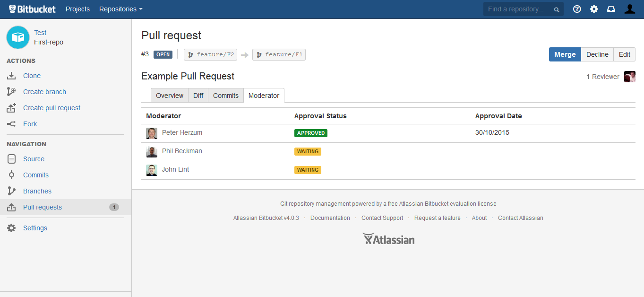This screenshot has height=297, width=644.
Task: Open the administration gear icon
Action: [x=594, y=9]
